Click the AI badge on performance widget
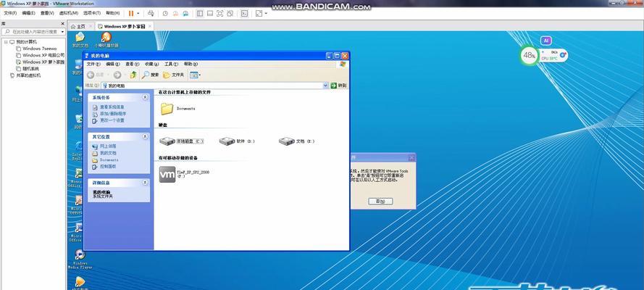The width and height of the screenshot is (644, 290). (545, 41)
